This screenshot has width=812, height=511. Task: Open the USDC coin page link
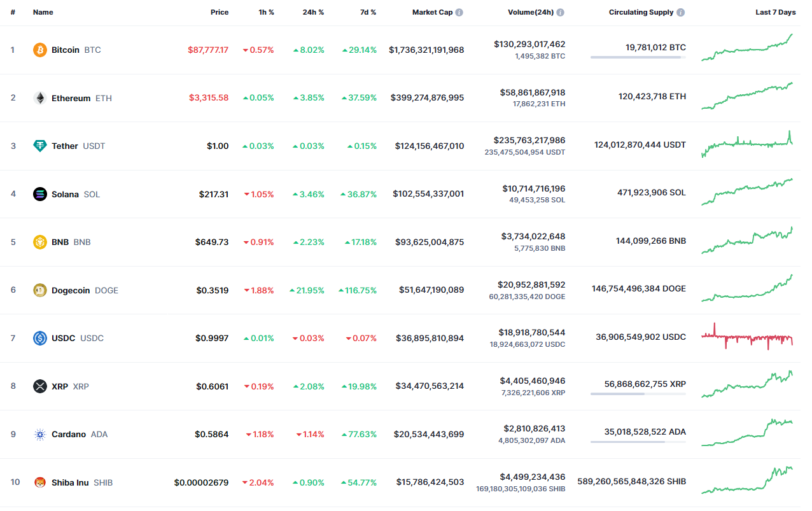(x=68, y=338)
